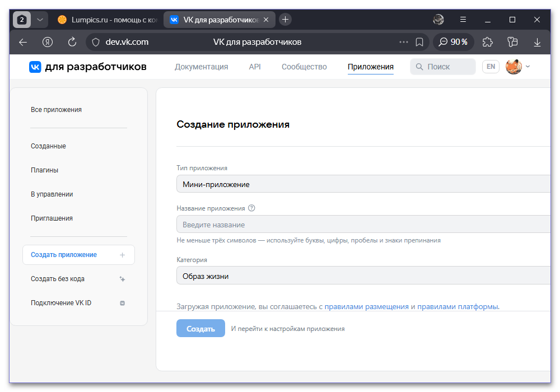Reload the dev.vk.com page
Image resolution: width=560 pixels, height=392 pixels.
tap(72, 42)
